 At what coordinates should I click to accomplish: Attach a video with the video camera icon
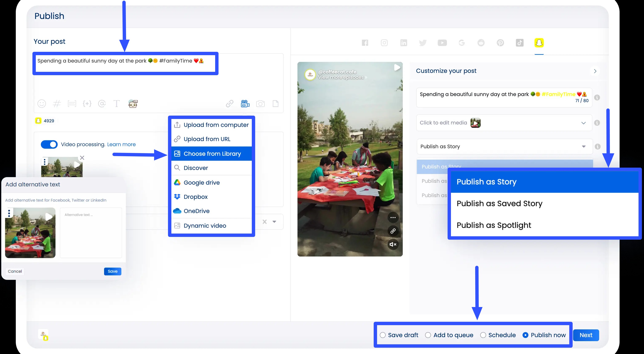[245, 103]
